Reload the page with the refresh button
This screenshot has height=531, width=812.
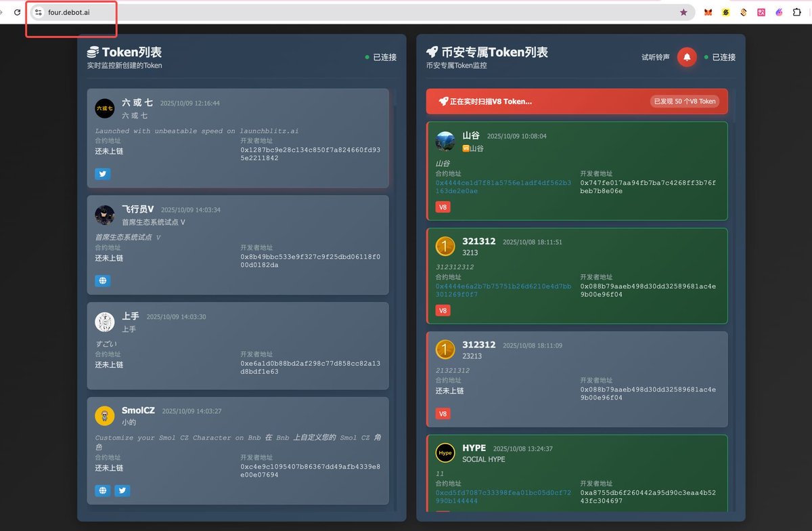[x=17, y=12]
